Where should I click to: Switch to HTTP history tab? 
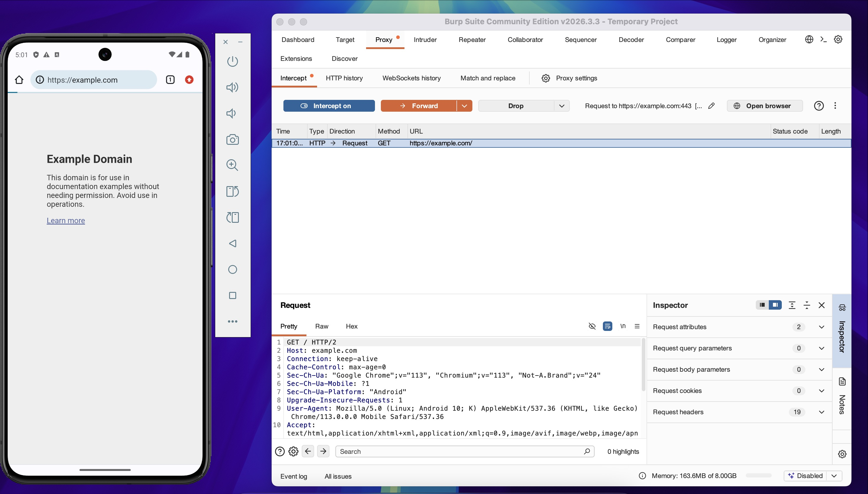point(344,78)
